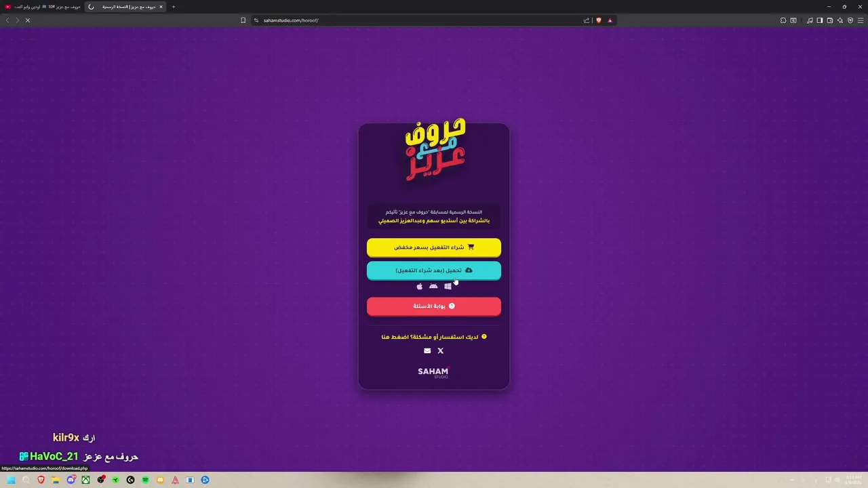Click the Apple platform icon
The height and width of the screenshot is (488, 868).
click(419, 287)
